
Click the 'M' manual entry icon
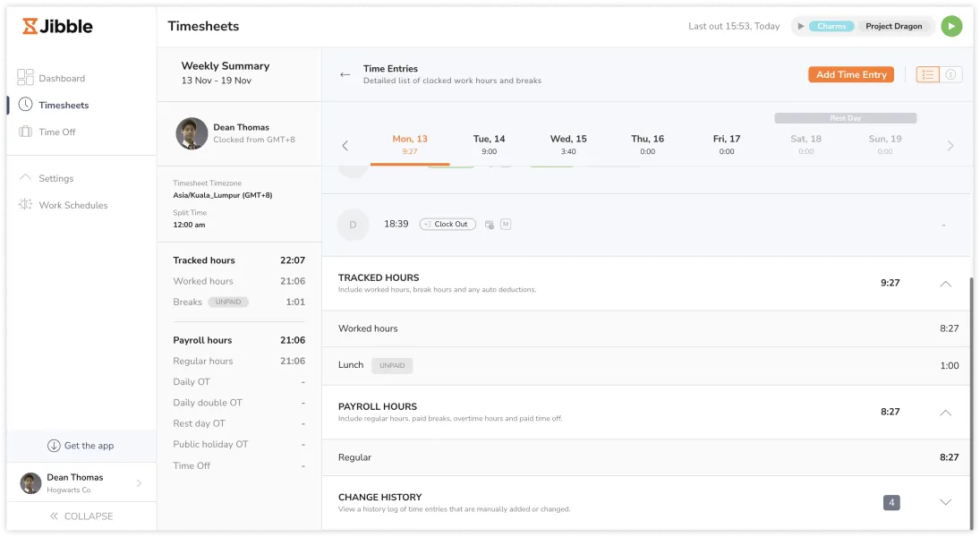[506, 224]
